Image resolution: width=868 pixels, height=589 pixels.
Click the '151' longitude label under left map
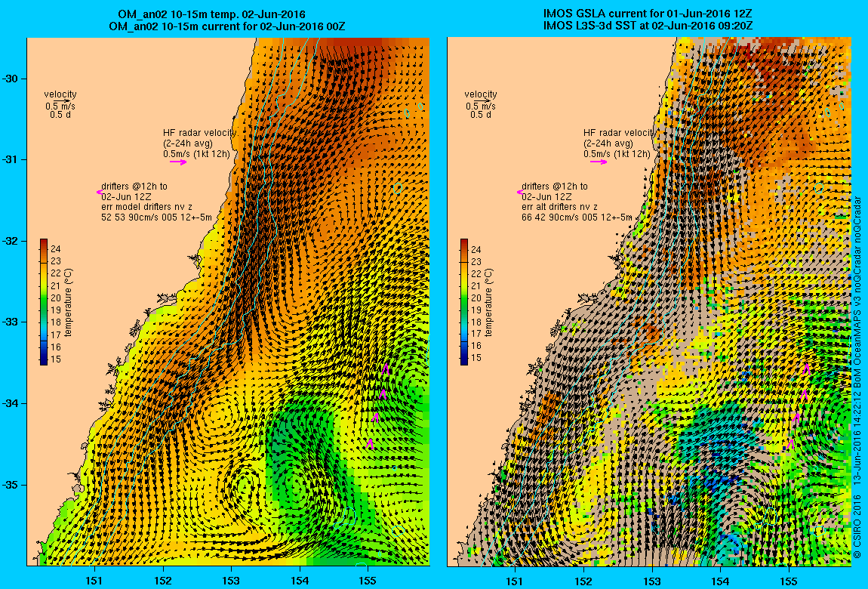coord(94,581)
